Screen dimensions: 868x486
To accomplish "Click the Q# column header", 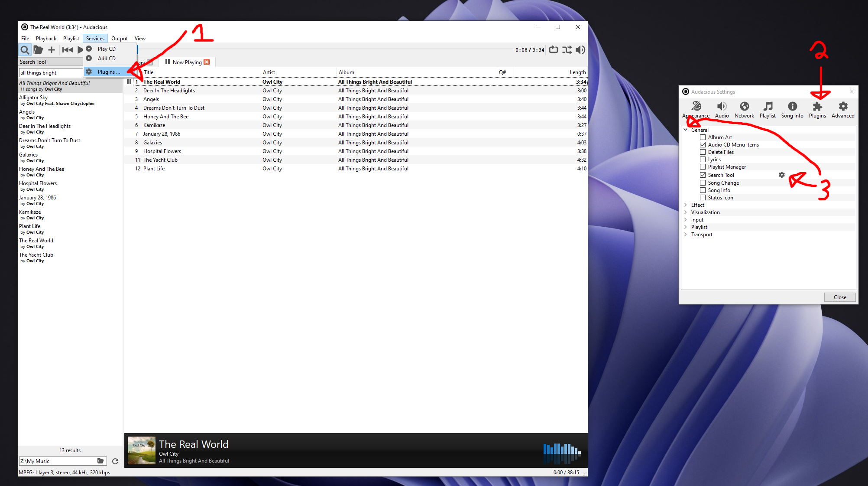I will coord(505,72).
